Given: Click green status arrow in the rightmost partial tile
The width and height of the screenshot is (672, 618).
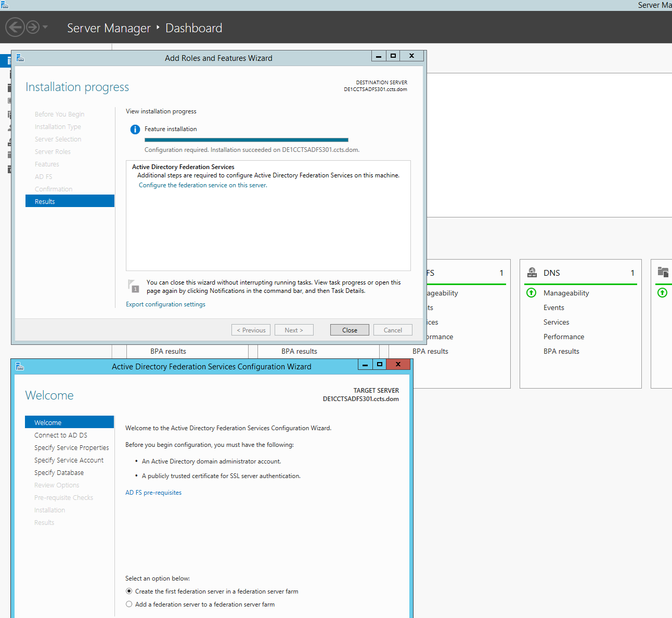Looking at the screenshot, I should 662,293.
